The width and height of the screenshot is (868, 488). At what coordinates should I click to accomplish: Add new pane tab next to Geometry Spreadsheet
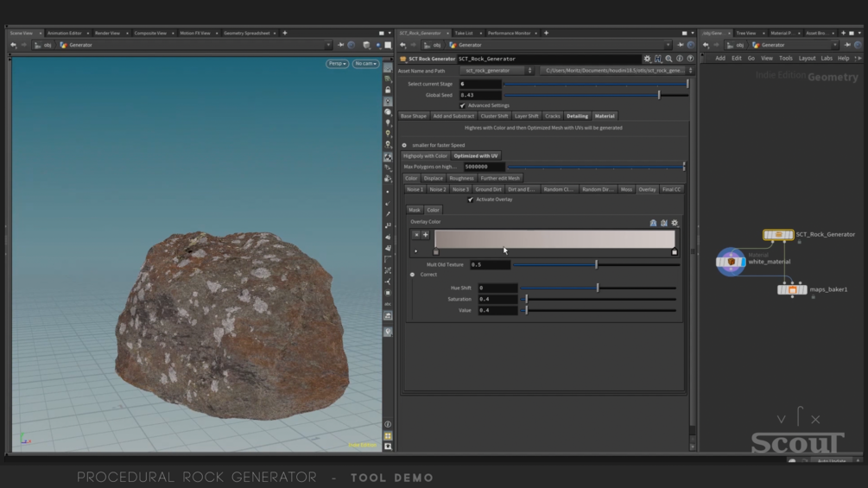pyautogui.click(x=285, y=33)
